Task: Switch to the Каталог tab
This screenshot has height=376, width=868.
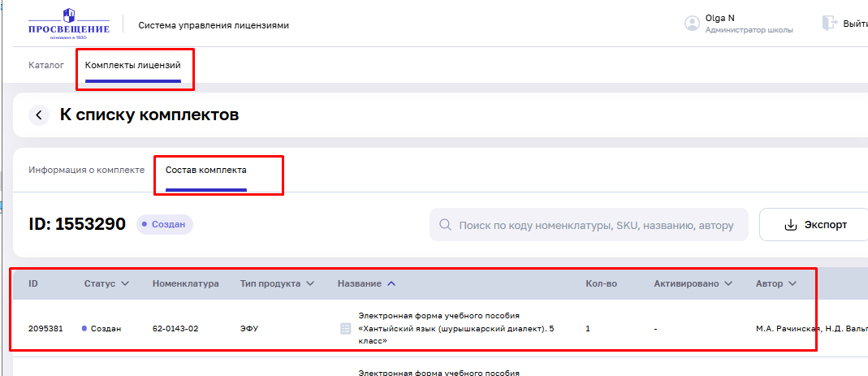Action: coord(46,65)
